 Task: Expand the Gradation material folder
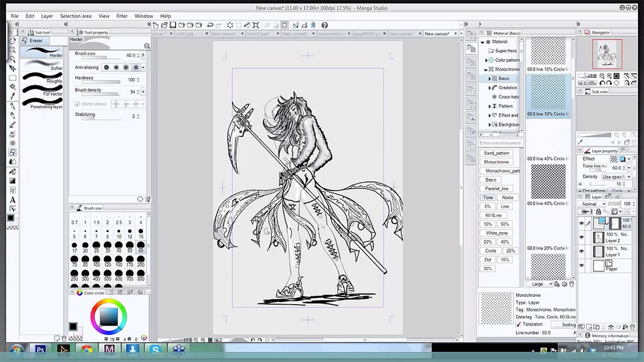coord(489,87)
